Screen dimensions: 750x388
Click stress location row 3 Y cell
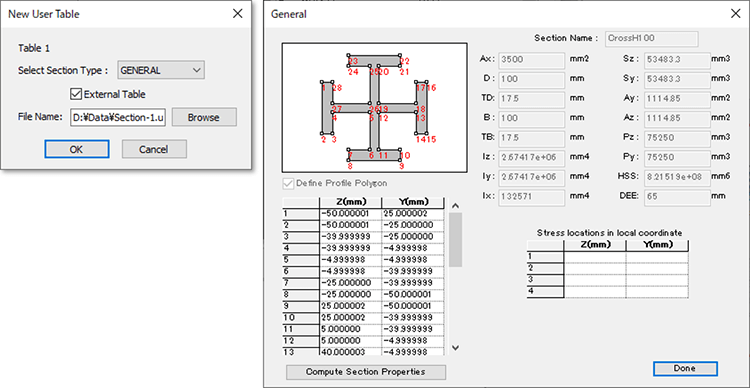point(657,280)
